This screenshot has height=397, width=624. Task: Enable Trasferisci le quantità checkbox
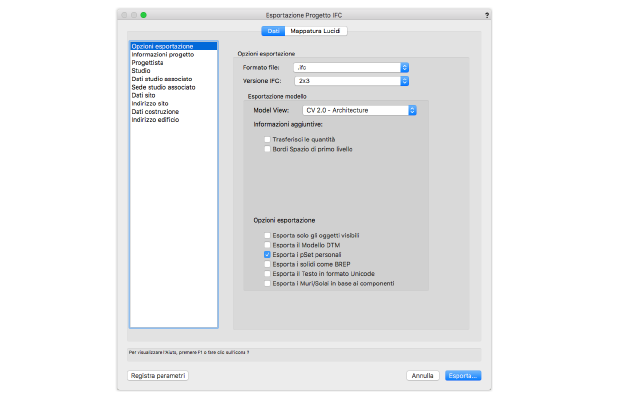point(267,140)
